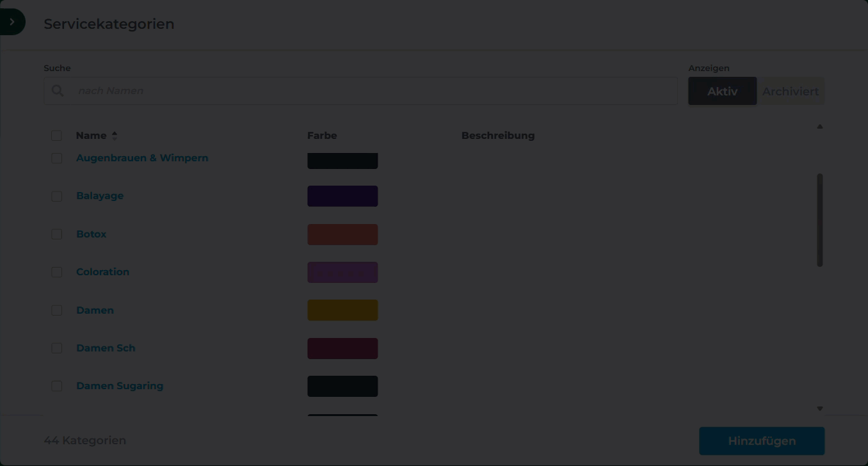The height and width of the screenshot is (466, 868).
Task: Open the Augenbrauen & Wimpern category
Action: pyautogui.click(x=142, y=158)
